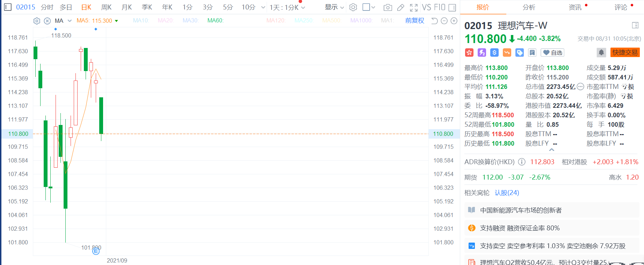
Task: Open the F10 company information
Action: [x=440, y=7]
